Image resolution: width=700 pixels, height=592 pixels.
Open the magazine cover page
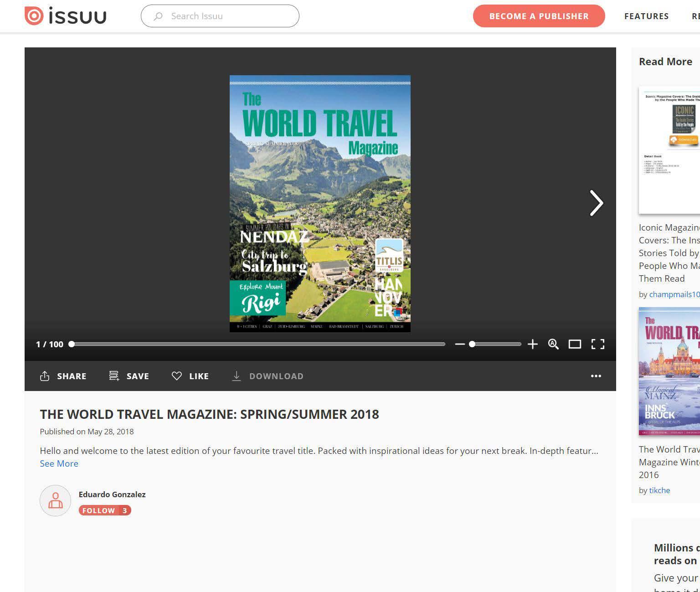(x=320, y=204)
